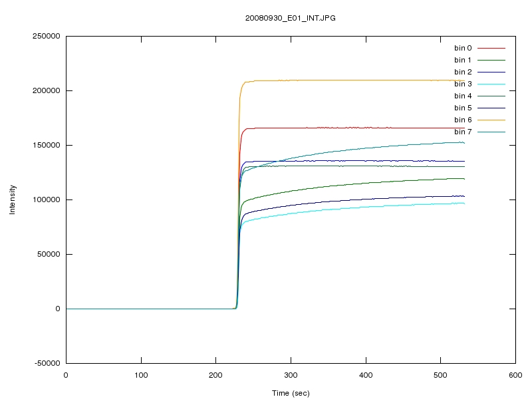This screenshot has height=399, width=532.
Task: Select the 'bin 6' legend label
Action: pyautogui.click(x=463, y=120)
